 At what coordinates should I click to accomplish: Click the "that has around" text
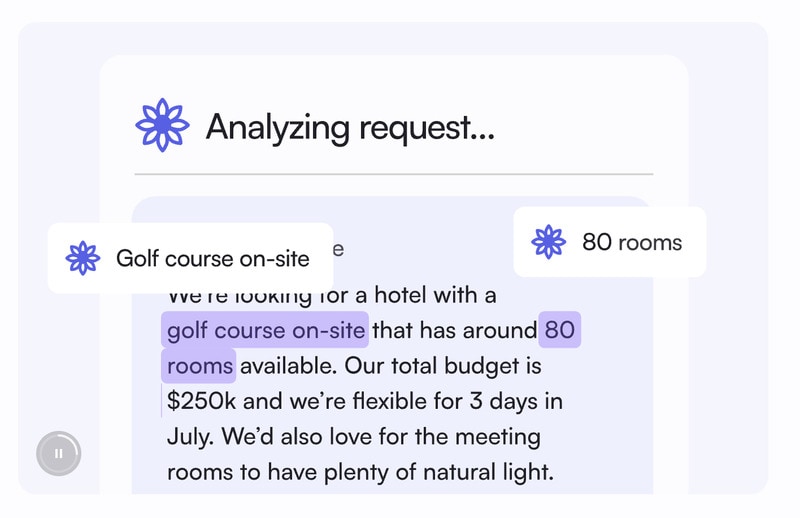[x=454, y=330]
